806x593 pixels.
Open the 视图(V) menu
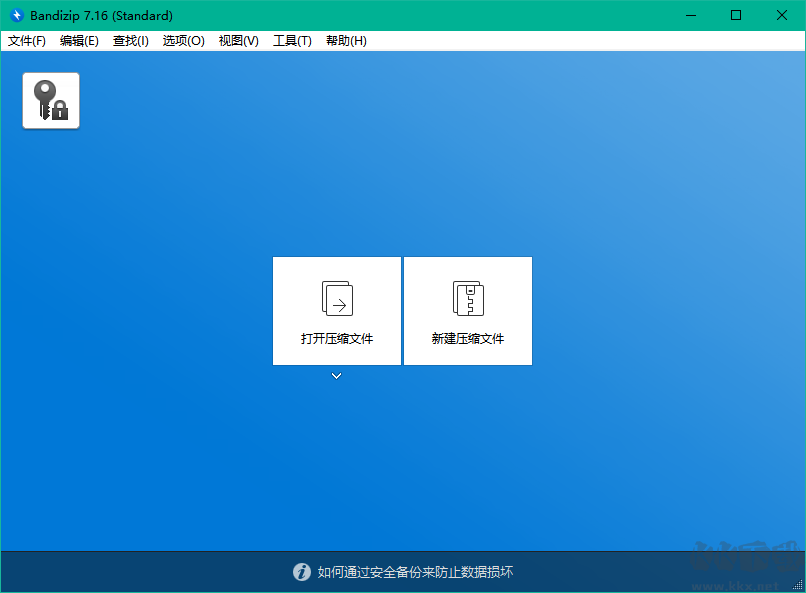tap(238, 41)
